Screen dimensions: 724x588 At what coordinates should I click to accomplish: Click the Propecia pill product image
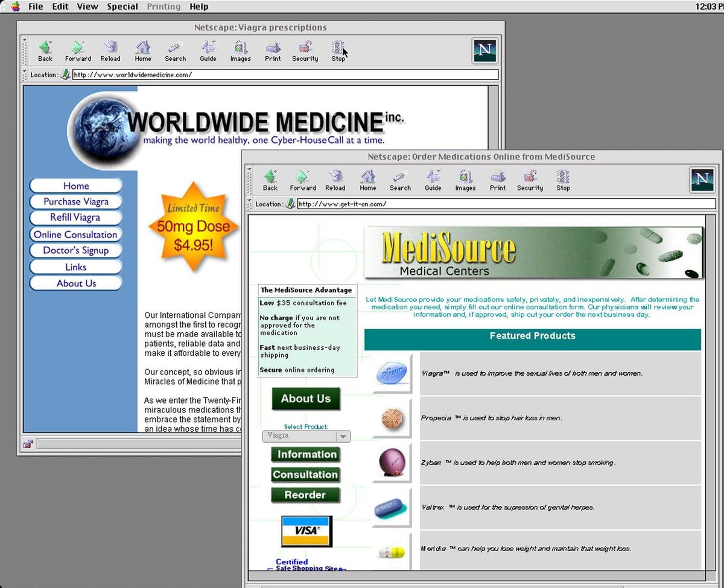[x=392, y=419]
